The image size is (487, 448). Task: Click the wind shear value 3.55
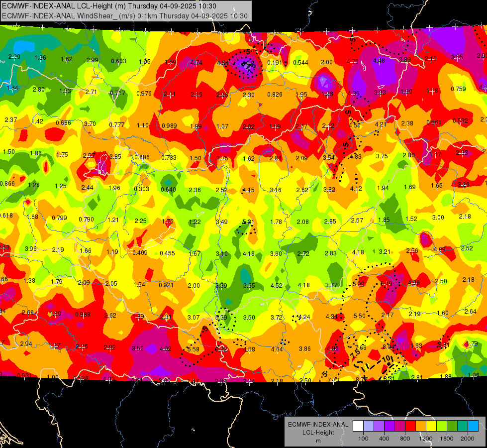pyautogui.click(x=457, y=57)
